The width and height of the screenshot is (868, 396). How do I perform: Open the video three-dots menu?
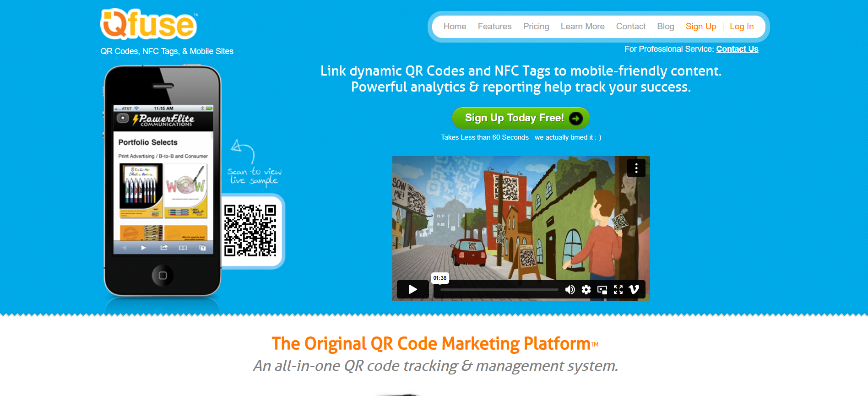(x=636, y=168)
